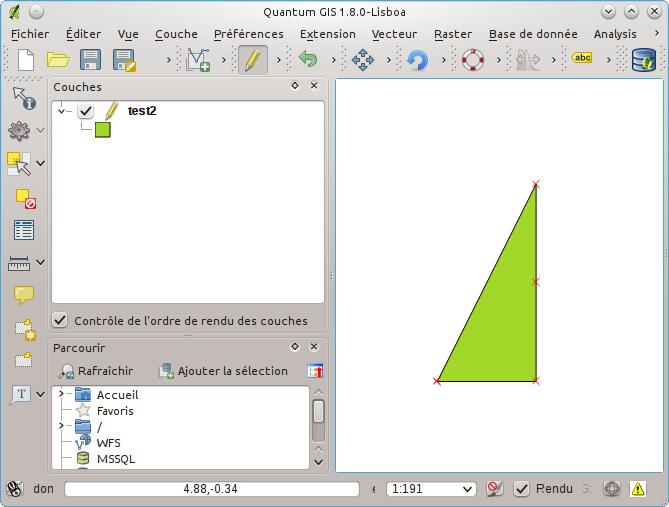Uncheck the test2 layer visibility checkbox

(x=86, y=111)
